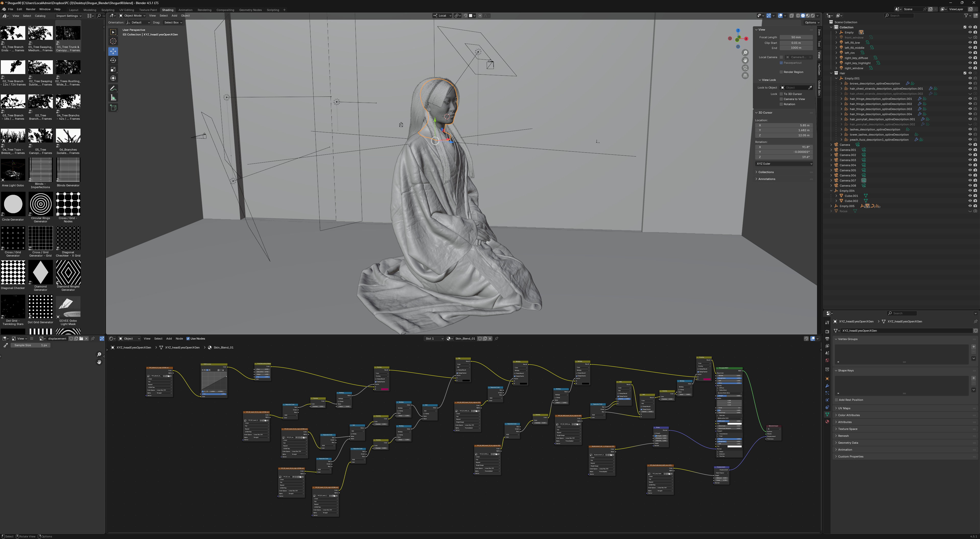The height and width of the screenshot is (539, 980).
Task: Toggle the Use Nodes checkbox
Action: click(x=188, y=339)
